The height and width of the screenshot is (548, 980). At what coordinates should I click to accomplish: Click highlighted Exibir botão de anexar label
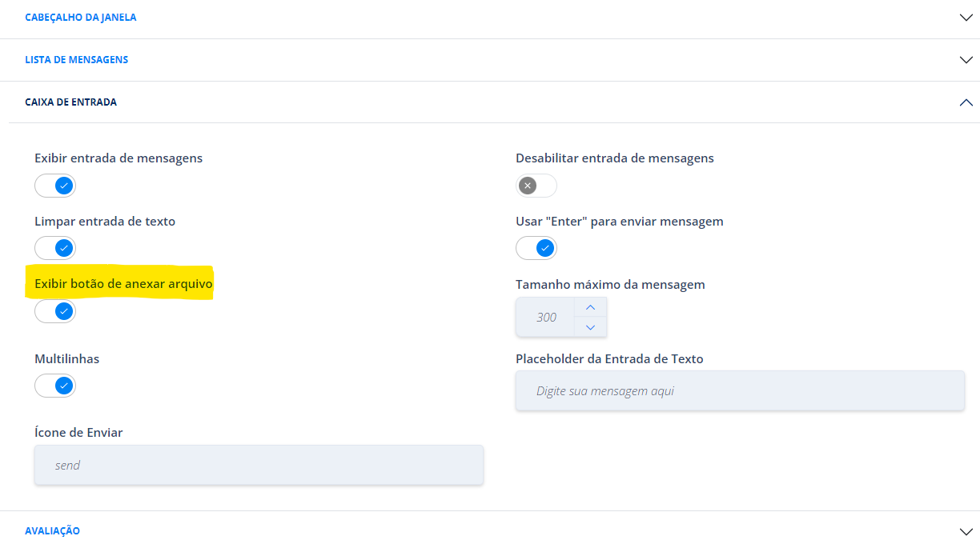124,284
